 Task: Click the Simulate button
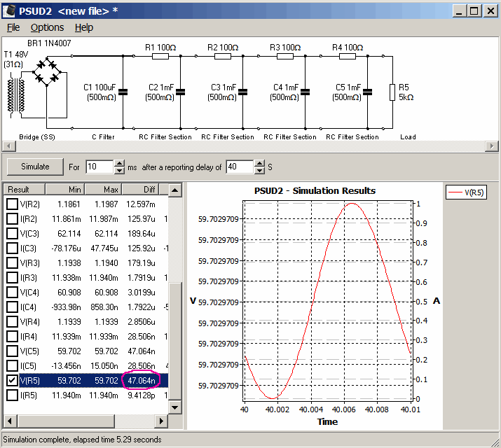35,167
